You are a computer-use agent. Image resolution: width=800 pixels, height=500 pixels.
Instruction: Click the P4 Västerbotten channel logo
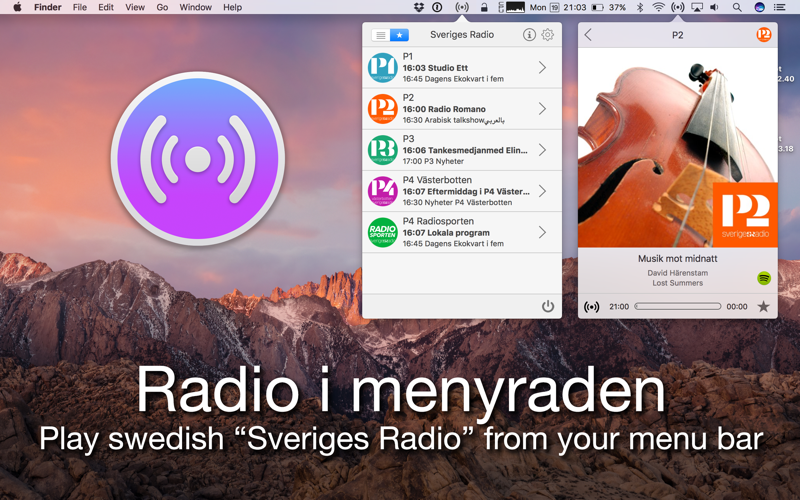(x=383, y=191)
